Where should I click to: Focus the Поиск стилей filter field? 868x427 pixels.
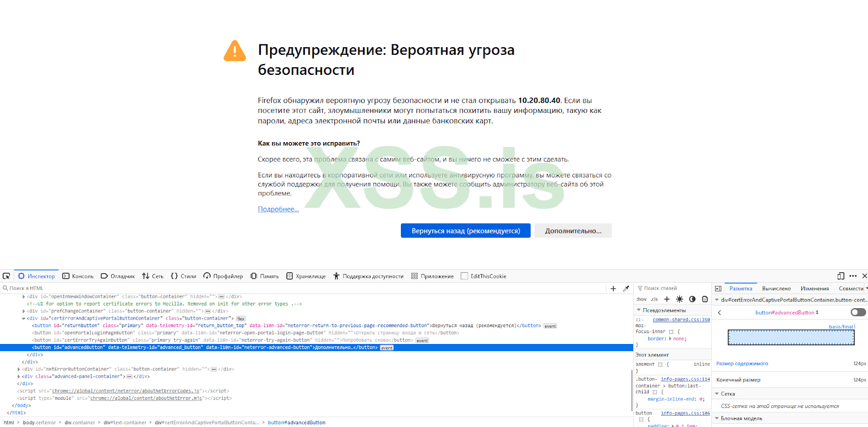click(x=673, y=288)
